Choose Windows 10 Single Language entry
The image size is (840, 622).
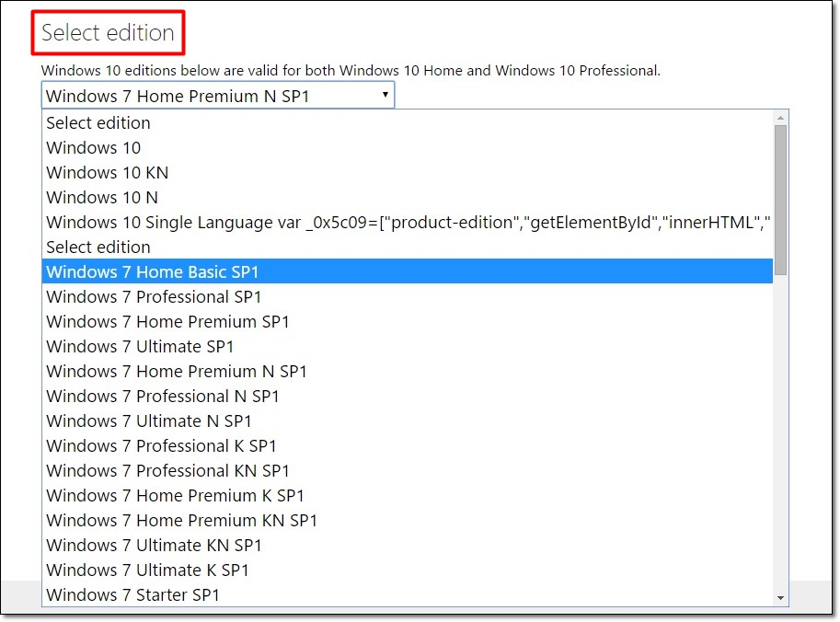pos(408,223)
